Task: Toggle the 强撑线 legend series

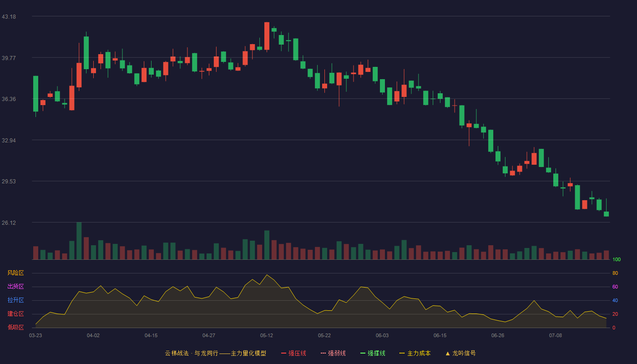Action: 373,353
